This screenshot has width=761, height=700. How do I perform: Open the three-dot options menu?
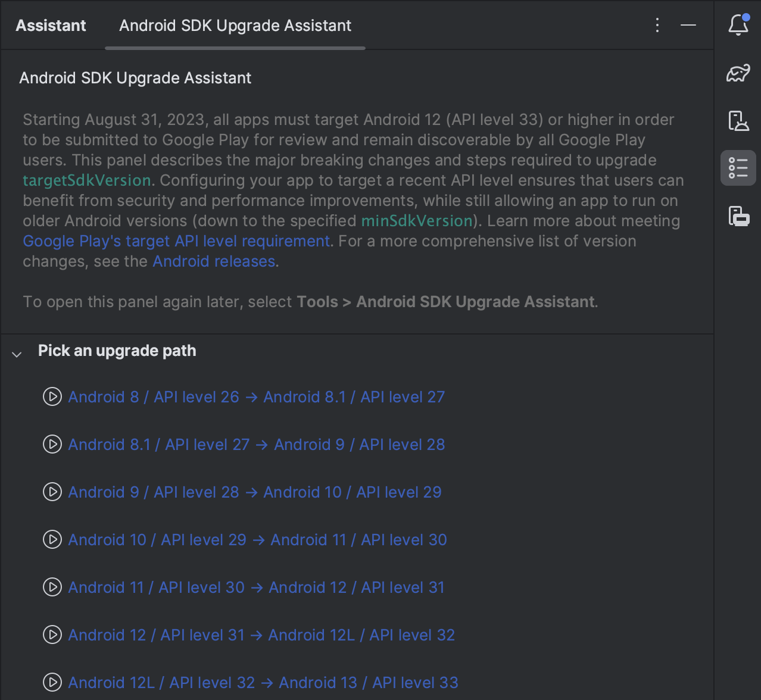657,25
